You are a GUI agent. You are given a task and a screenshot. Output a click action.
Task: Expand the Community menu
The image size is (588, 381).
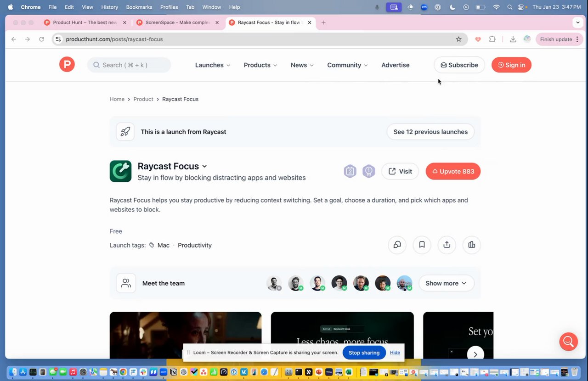coord(347,65)
